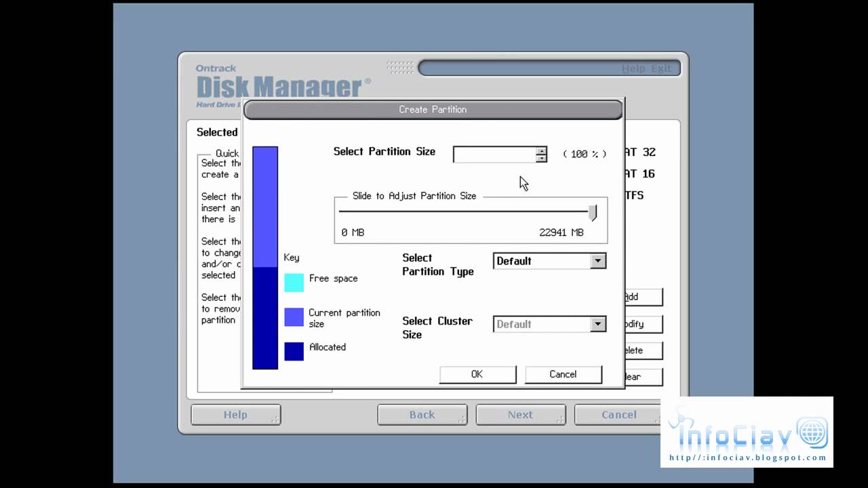Image resolution: width=868 pixels, height=488 pixels.
Task: Click the bottom Cancel wizard button
Action: coord(619,415)
